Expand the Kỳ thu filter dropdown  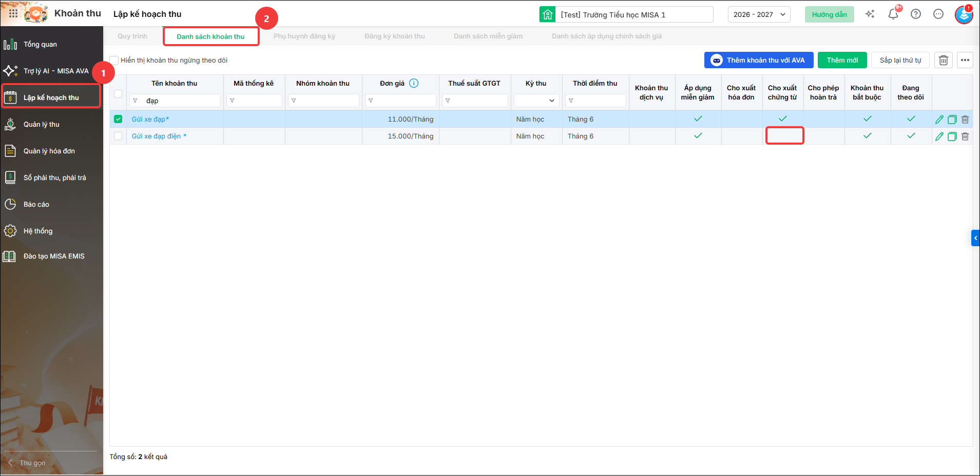(536, 101)
